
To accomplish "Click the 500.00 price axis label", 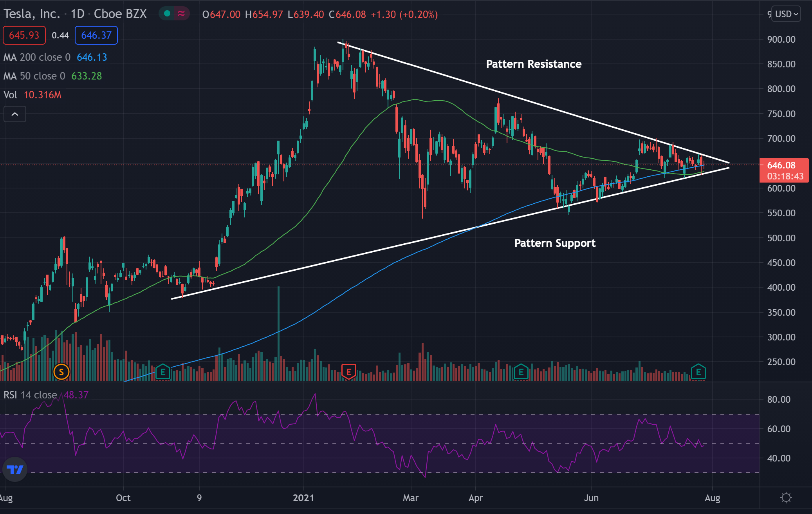I will pos(781,238).
